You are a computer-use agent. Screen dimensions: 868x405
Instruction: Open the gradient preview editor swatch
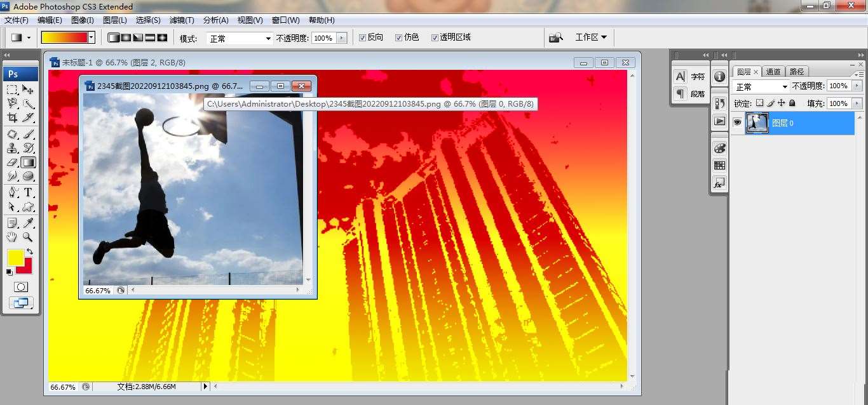(64, 37)
